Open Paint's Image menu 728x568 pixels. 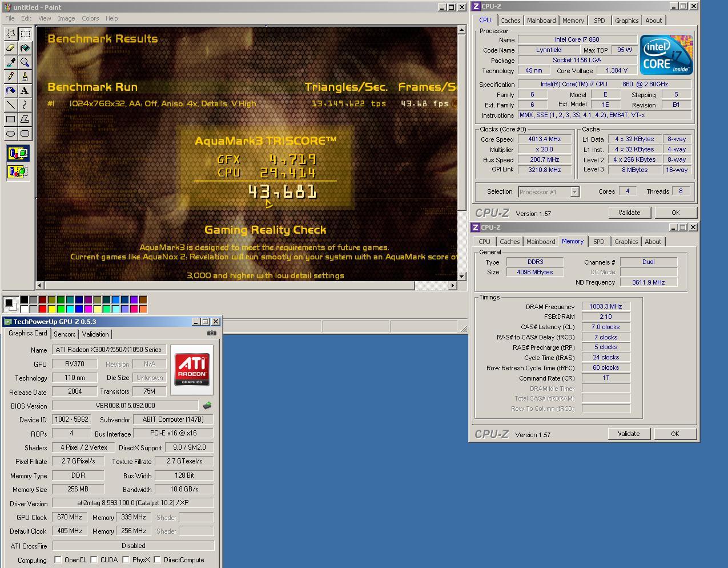click(66, 18)
